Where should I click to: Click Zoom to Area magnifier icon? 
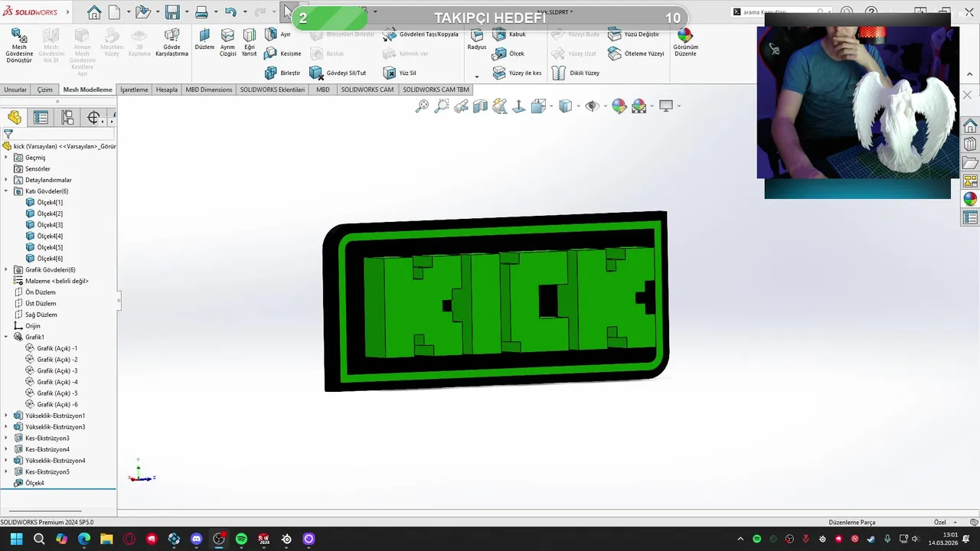click(x=442, y=106)
